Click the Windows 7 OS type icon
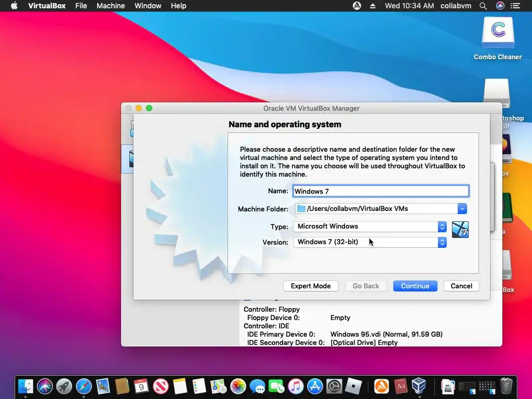This screenshot has width=532, height=399. coord(460,230)
